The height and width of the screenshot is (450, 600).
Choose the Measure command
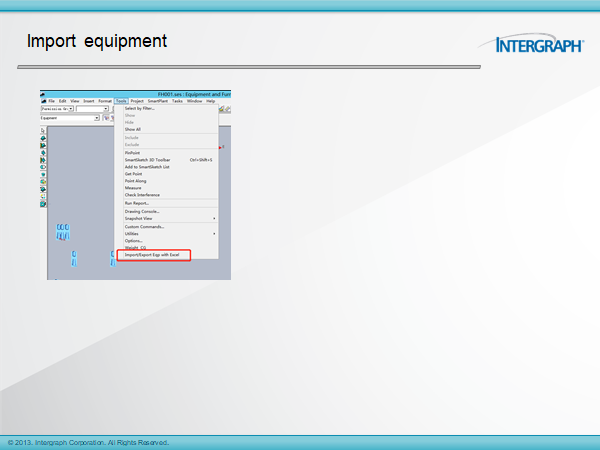(167, 188)
